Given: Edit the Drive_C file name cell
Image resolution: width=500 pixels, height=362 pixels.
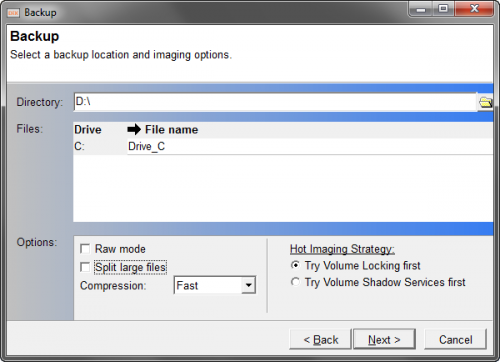Looking at the screenshot, I should pyautogui.click(x=310, y=146).
